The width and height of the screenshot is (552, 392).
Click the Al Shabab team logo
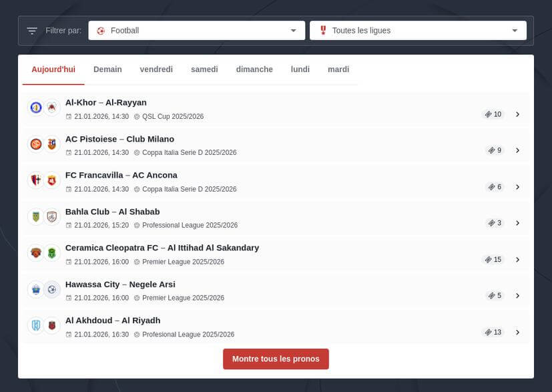(x=52, y=216)
